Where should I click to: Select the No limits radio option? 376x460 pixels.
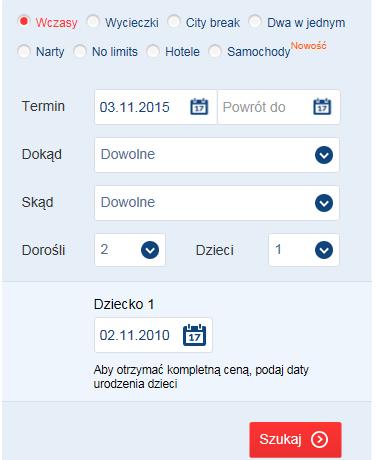pyautogui.click(x=80, y=51)
